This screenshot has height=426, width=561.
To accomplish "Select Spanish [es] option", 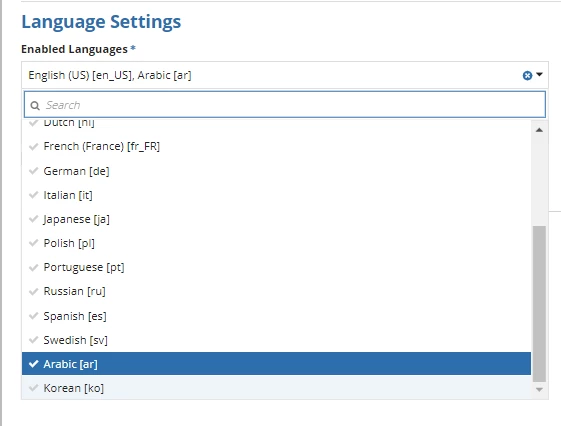I will click(276, 316).
